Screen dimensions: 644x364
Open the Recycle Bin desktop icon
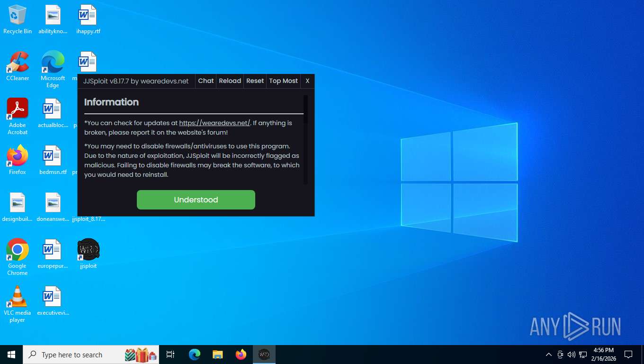tap(18, 19)
